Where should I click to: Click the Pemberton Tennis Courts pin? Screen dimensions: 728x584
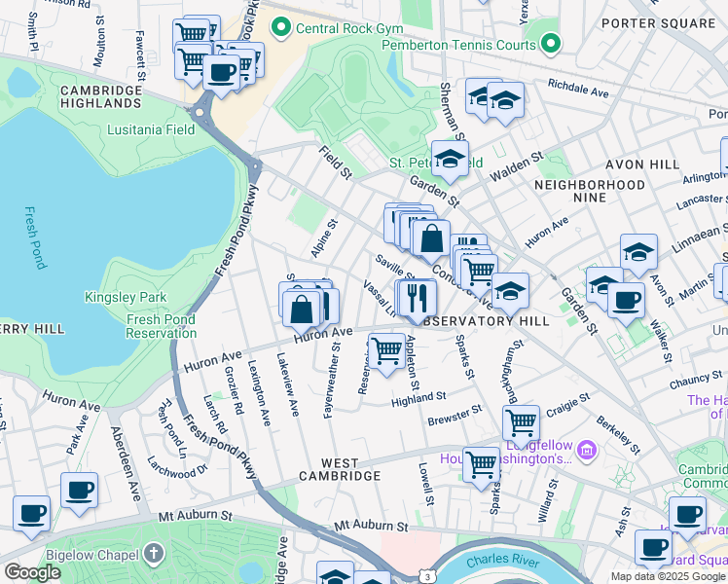pyautogui.click(x=551, y=44)
